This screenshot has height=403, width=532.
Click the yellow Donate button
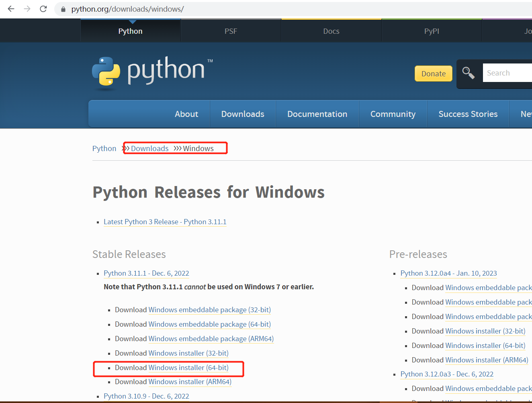(434, 74)
